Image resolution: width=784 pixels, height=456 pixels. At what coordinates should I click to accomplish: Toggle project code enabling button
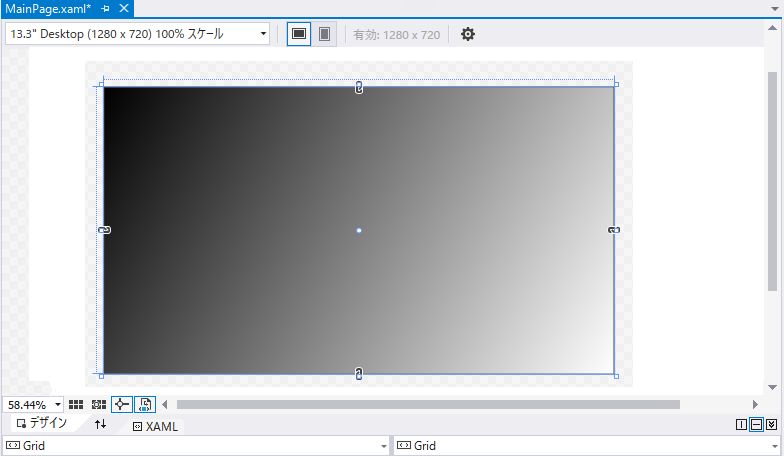[145, 404]
